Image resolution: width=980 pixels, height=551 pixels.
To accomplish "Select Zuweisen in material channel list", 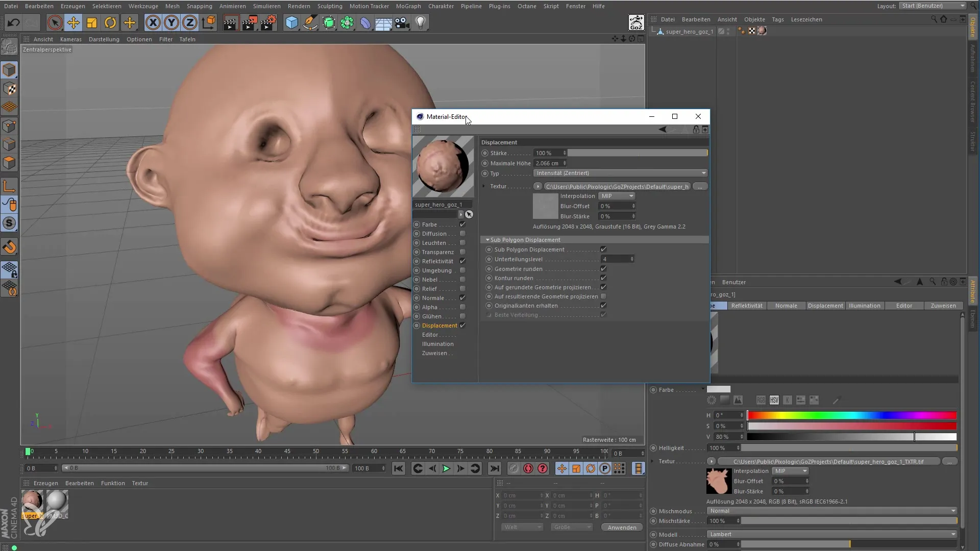I will pyautogui.click(x=434, y=353).
